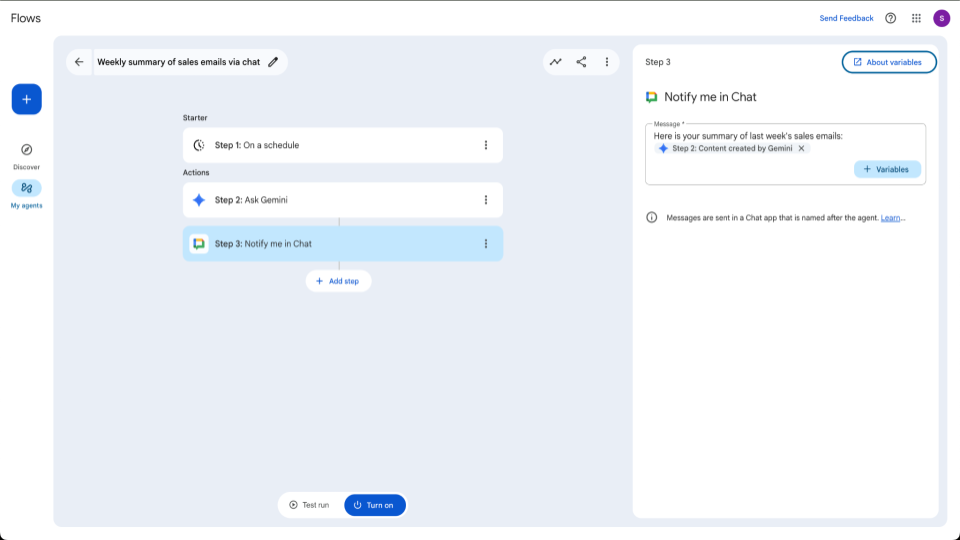Image resolution: width=960 pixels, height=540 pixels.
Task: Remove the Step 2 Gemini variable chip
Action: click(x=801, y=148)
